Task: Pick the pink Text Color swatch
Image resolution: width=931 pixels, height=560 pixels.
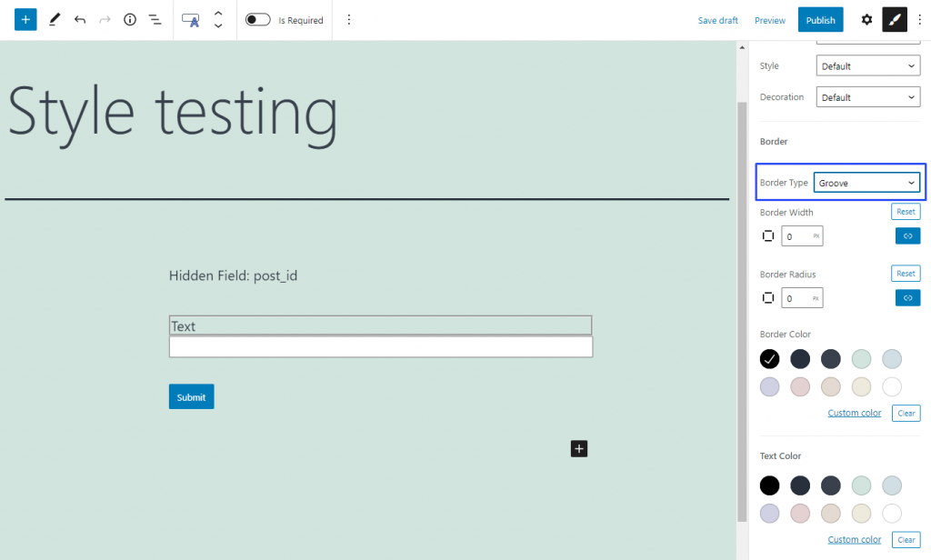Action: tap(800, 513)
